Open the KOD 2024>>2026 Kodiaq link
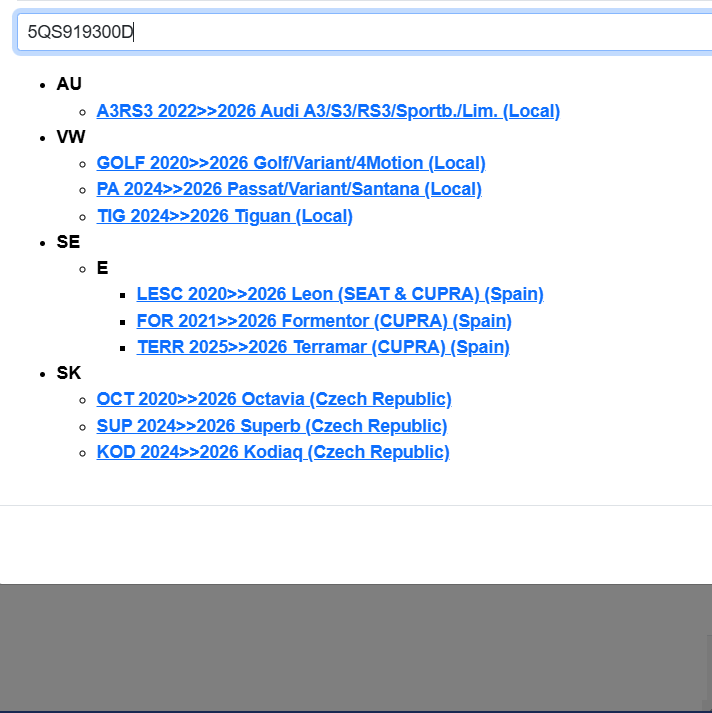This screenshot has height=713, width=712. 273,452
